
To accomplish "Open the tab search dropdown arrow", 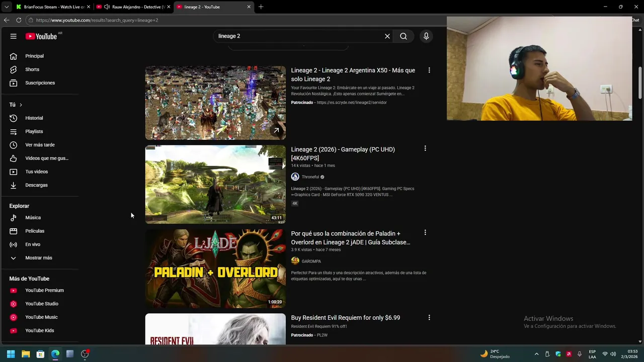I will (6, 7).
